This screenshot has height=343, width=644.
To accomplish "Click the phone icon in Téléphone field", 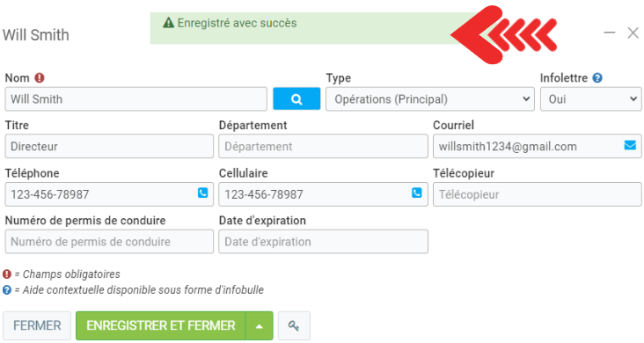I will pyautogui.click(x=203, y=193).
